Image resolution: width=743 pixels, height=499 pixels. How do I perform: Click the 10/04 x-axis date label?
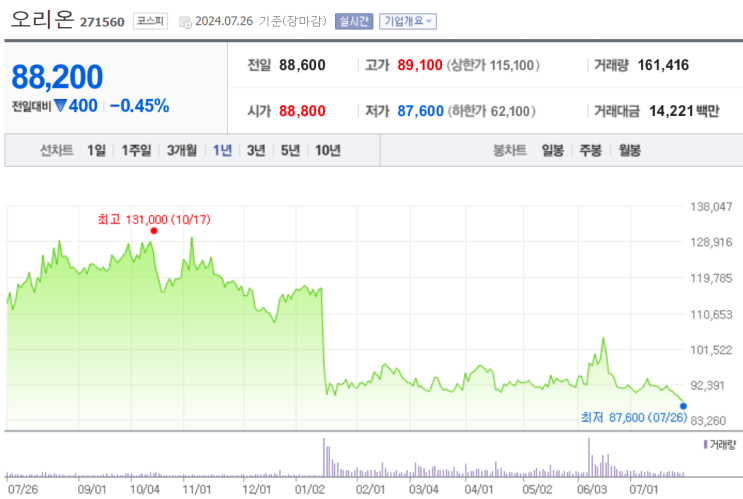145,490
